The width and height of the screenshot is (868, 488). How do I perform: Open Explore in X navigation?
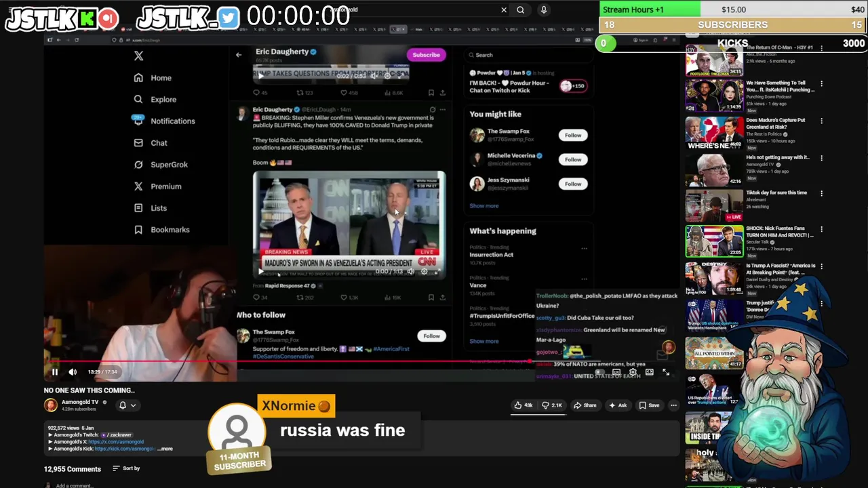155,100
